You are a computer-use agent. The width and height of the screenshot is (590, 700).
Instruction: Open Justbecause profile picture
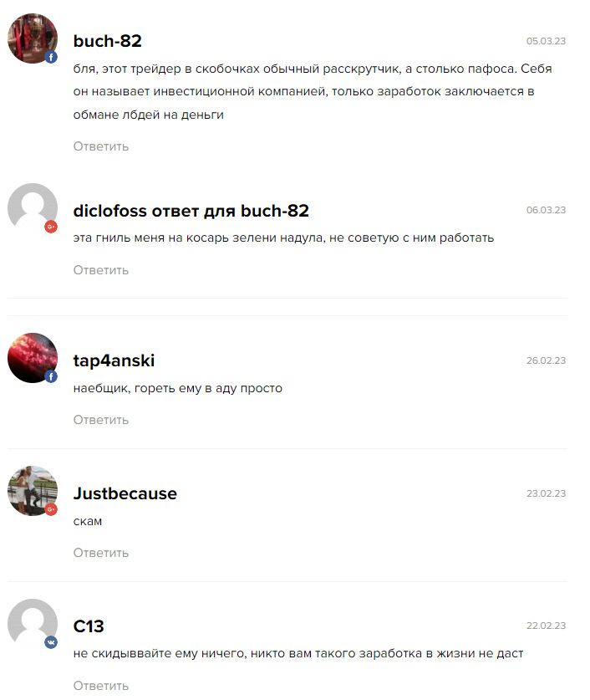coord(33,491)
